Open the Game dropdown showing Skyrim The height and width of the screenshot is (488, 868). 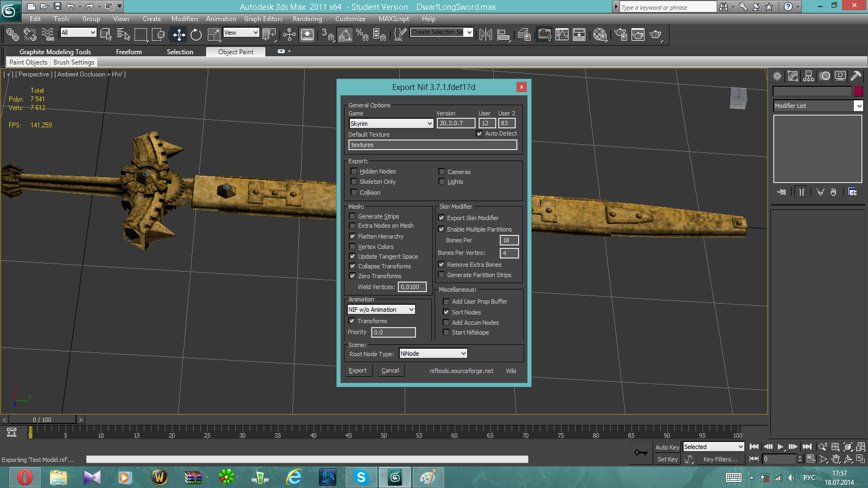(x=391, y=124)
